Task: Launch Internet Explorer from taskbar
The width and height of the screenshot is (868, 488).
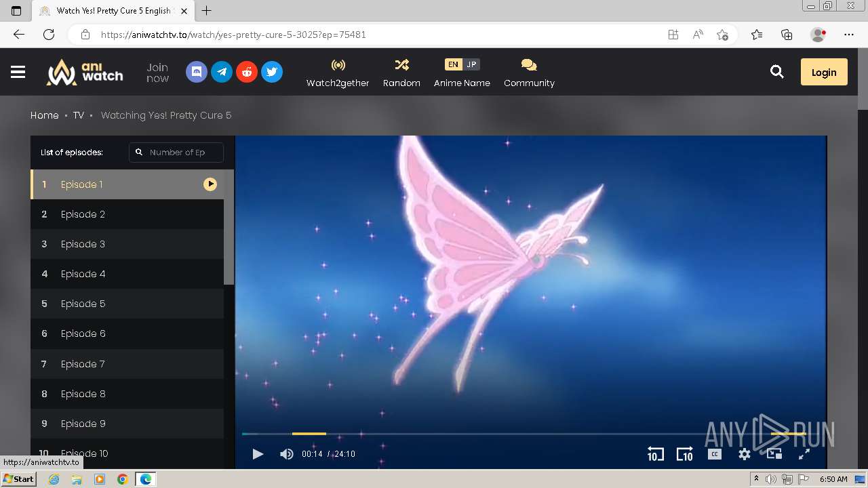Action: (x=54, y=479)
